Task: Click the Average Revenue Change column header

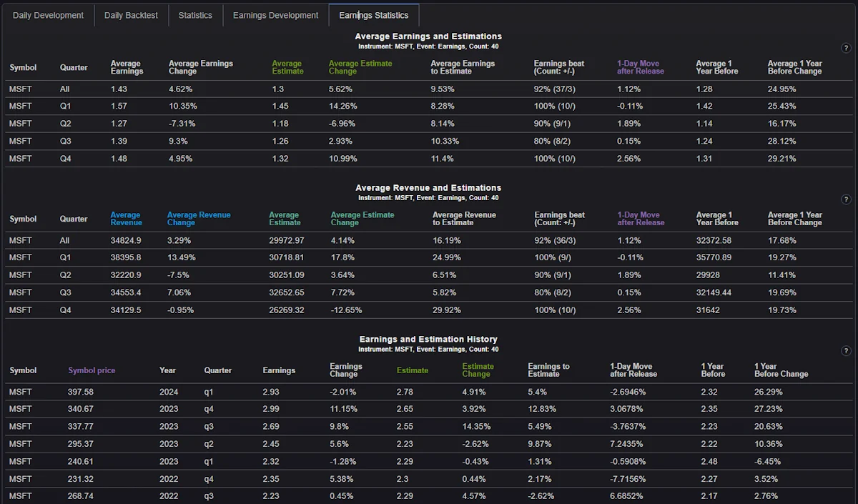Action: coord(199,219)
